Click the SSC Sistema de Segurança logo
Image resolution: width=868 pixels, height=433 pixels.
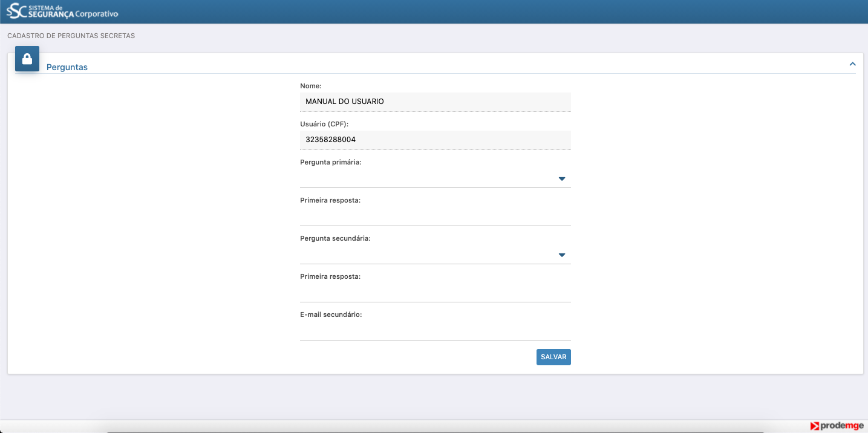coord(62,11)
